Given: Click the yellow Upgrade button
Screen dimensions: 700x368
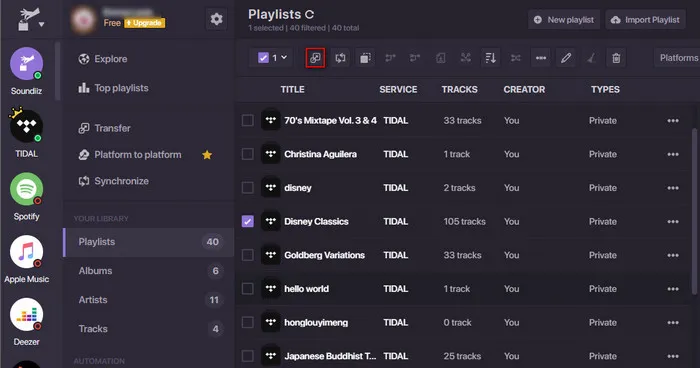Looking at the screenshot, I should (x=145, y=23).
